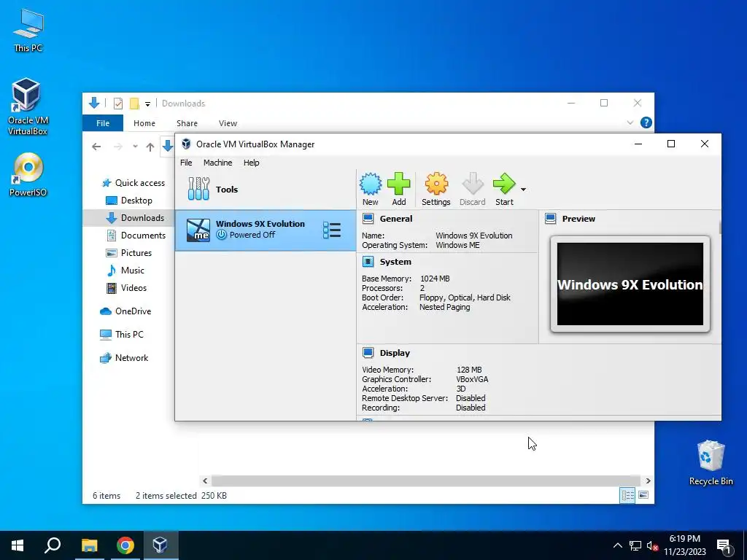Select Music in navigation pane
Image resolution: width=747 pixels, height=560 pixels.
click(125, 271)
